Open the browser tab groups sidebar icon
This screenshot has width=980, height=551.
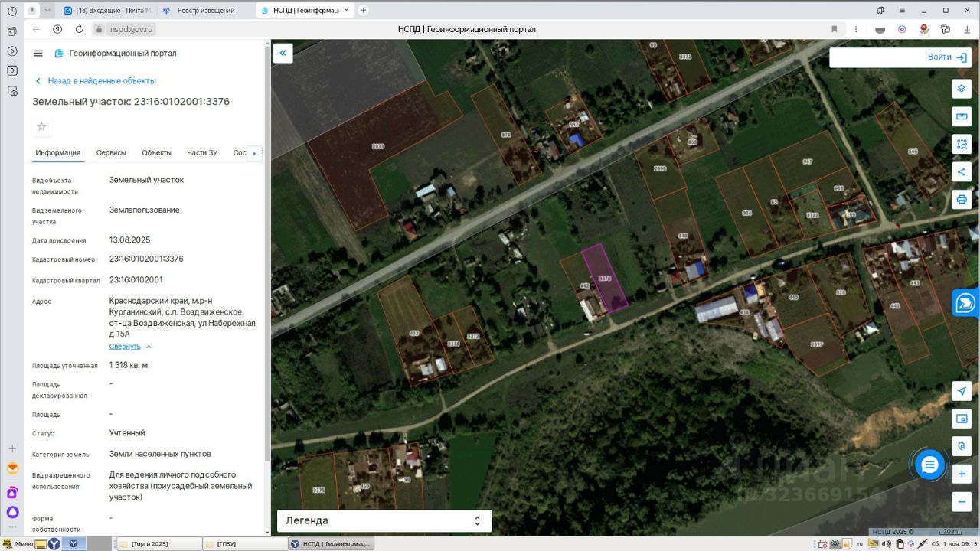coord(12,31)
